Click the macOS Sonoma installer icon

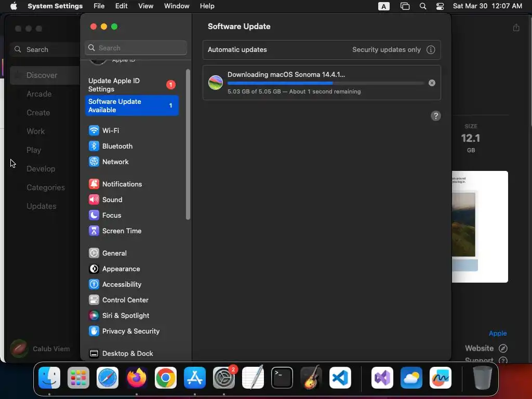[x=216, y=83]
